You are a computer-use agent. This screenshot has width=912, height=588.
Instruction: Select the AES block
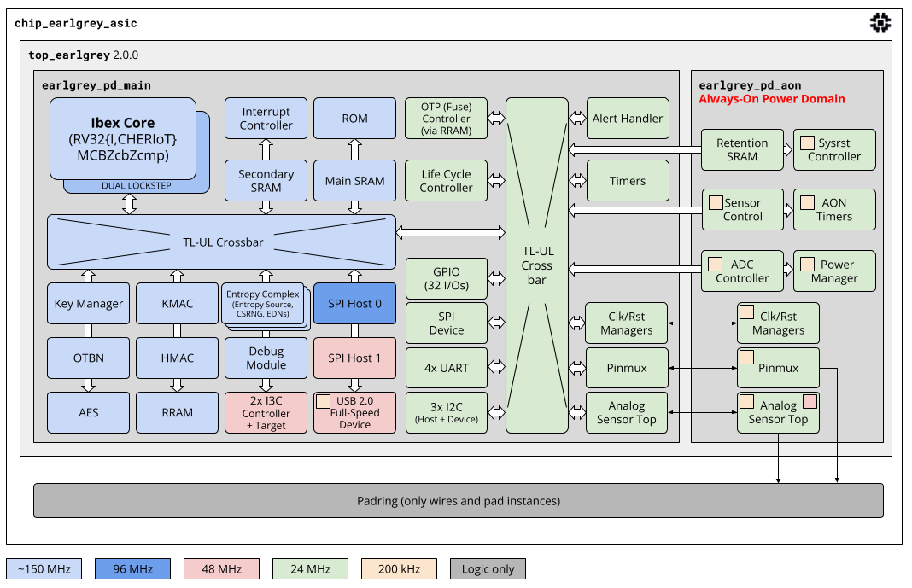89,412
